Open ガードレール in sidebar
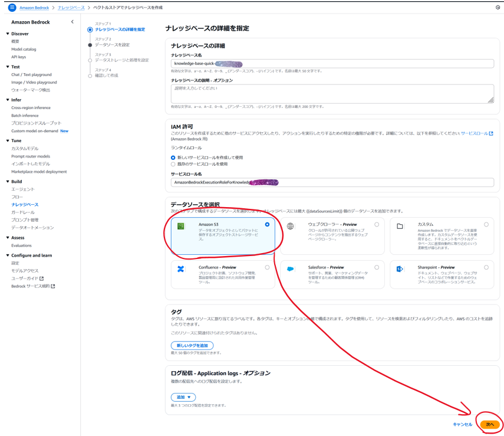 click(x=23, y=212)
